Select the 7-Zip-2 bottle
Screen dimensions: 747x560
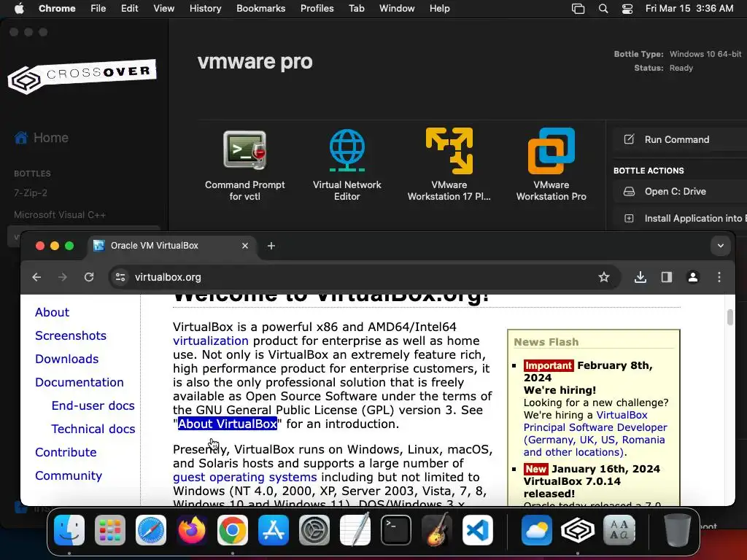click(x=31, y=192)
